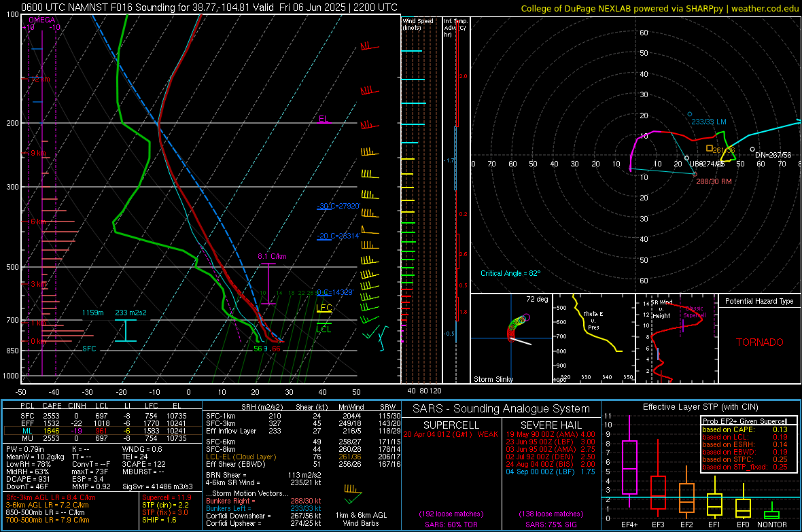Click the -20 C=28314' height label
The height and width of the screenshot is (532, 802).
point(338,236)
